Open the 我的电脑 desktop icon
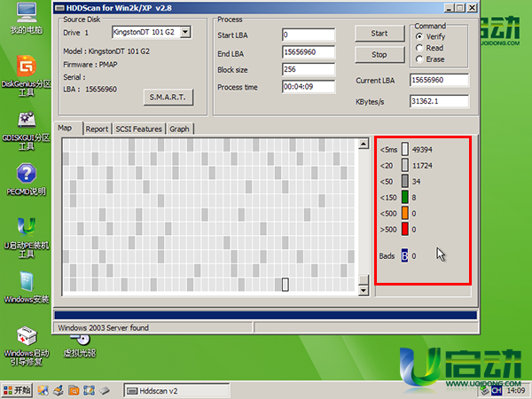The width and height of the screenshot is (532, 399). pos(26,19)
